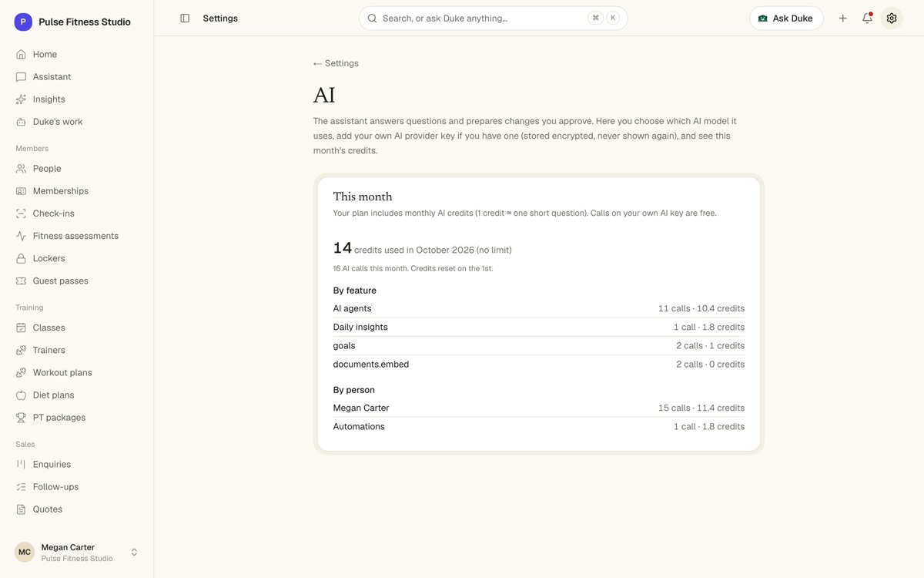Click the Sales section label
The width and height of the screenshot is (924, 578).
pos(25,444)
